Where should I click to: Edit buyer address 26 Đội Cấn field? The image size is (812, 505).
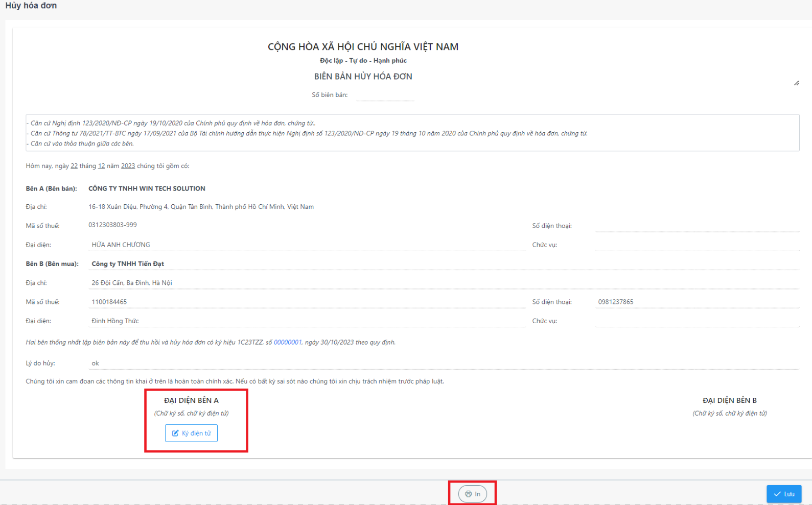(x=444, y=282)
